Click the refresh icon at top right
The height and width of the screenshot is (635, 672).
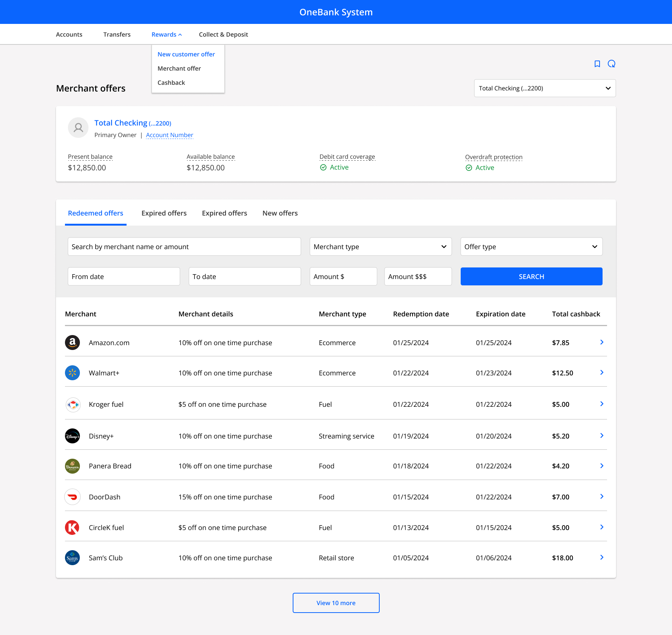(612, 64)
